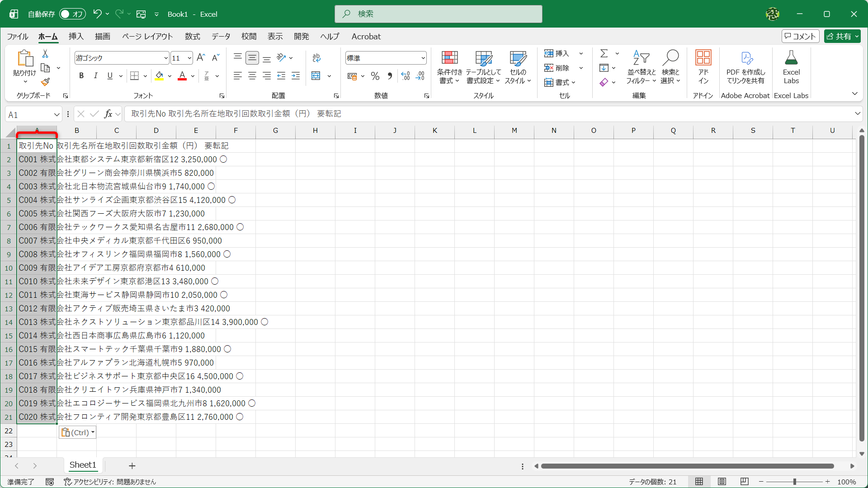This screenshot has height=488, width=868.
Task: Switch to Page Layout view in status bar
Action: tap(722, 482)
